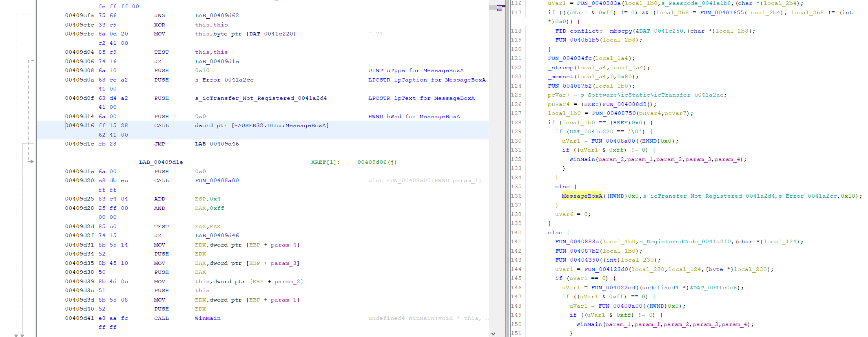868x337 pixels.
Task: Click the LAB_00409d1e label definition line
Action: tap(161, 162)
